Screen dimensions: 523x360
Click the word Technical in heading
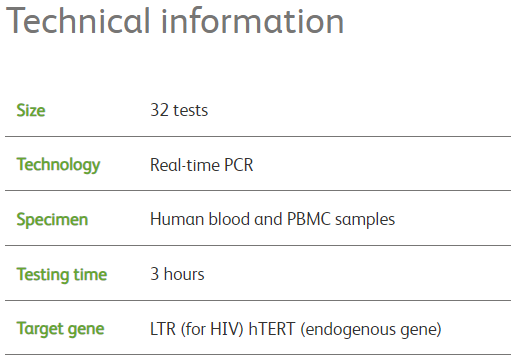pyautogui.click(x=77, y=21)
